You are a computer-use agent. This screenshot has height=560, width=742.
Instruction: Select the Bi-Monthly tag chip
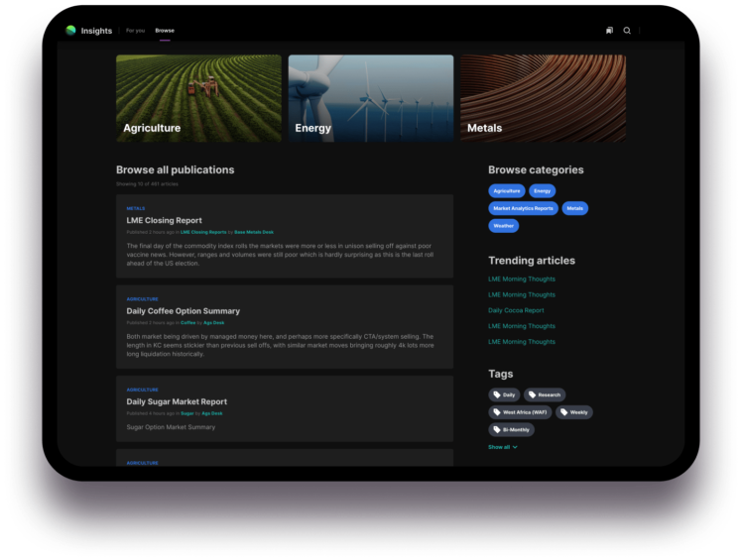512,430
